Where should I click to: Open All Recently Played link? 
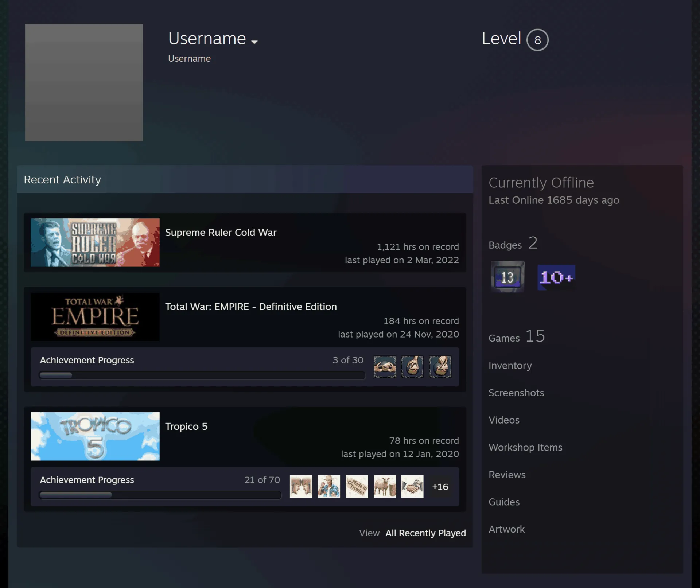point(425,533)
